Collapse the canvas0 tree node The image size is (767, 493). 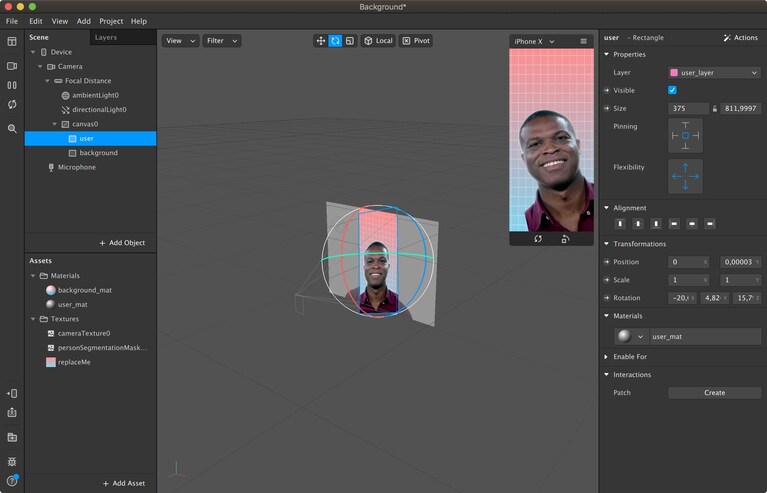(x=55, y=124)
